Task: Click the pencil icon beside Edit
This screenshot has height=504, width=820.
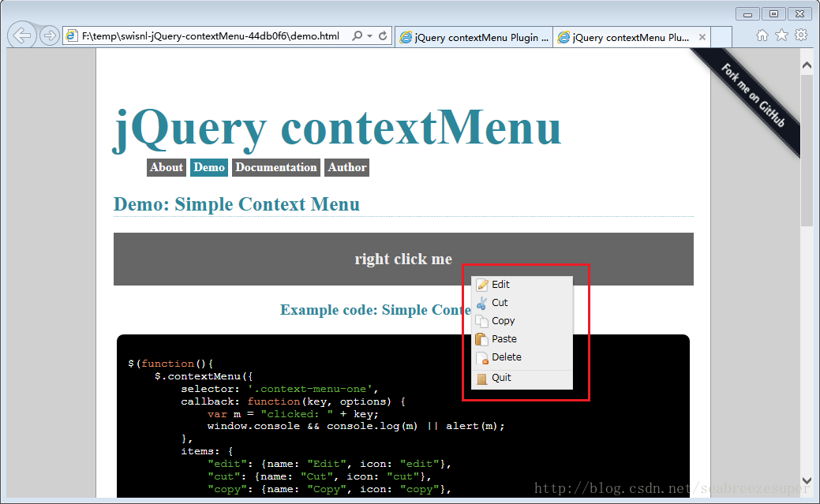Action: pyautogui.click(x=481, y=285)
